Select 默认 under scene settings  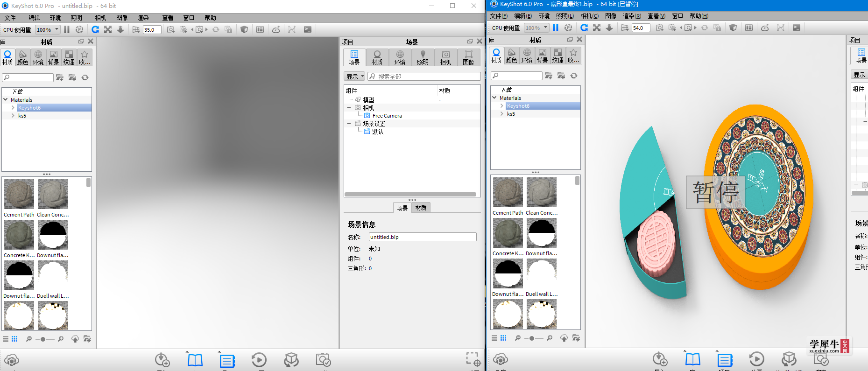tap(378, 132)
